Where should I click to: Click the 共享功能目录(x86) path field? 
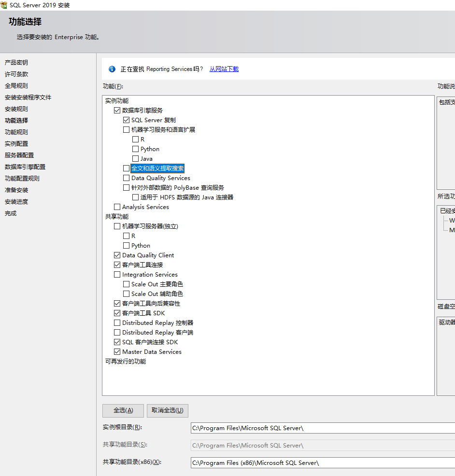tap(323, 462)
